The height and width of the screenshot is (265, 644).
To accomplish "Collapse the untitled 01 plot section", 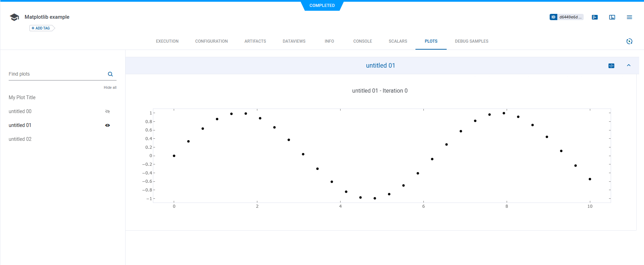I will [629, 65].
